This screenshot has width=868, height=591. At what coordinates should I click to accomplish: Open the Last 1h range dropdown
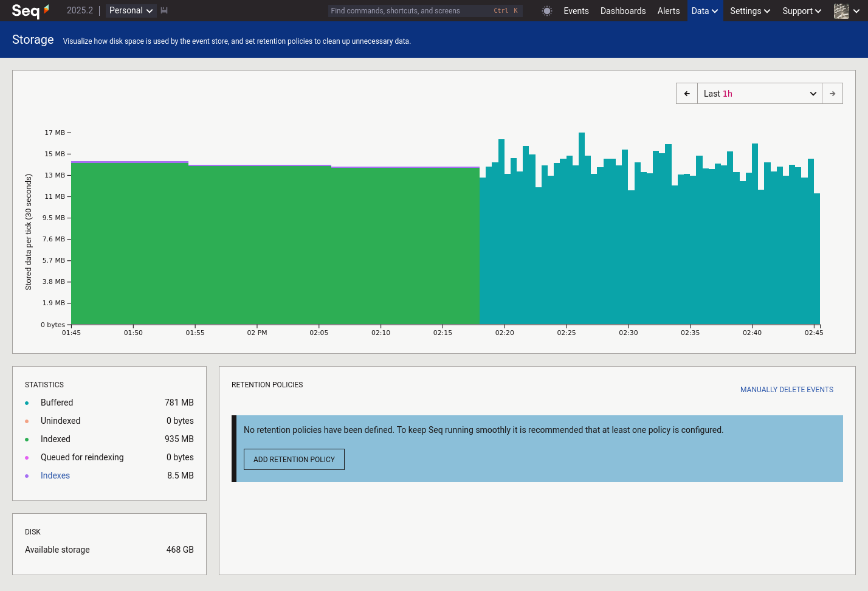pos(759,94)
